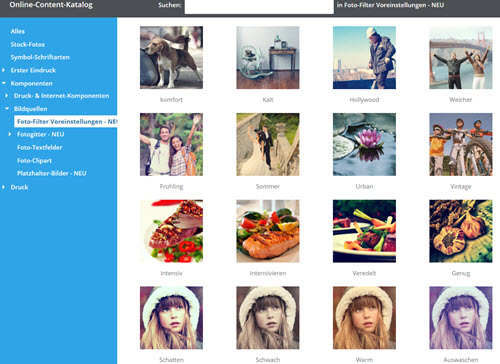This screenshot has width=500, height=364.
Task: Select the Veredelt filter thumbnail
Action: click(x=364, y=231)
